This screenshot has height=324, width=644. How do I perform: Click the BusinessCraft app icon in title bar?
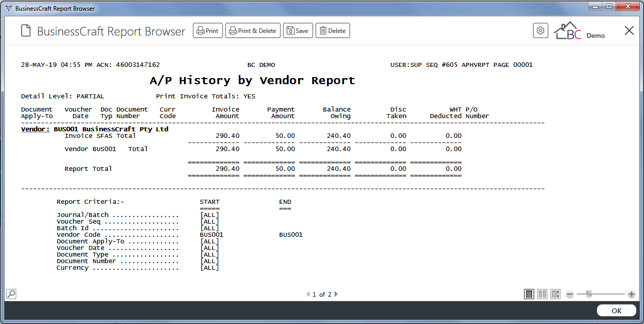point(9,8)
